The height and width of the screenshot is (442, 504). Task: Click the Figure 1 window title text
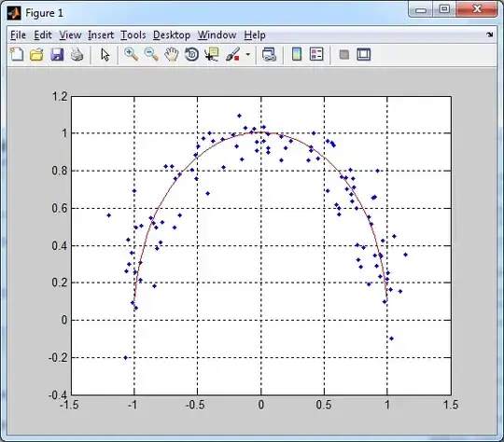(45, 13)
